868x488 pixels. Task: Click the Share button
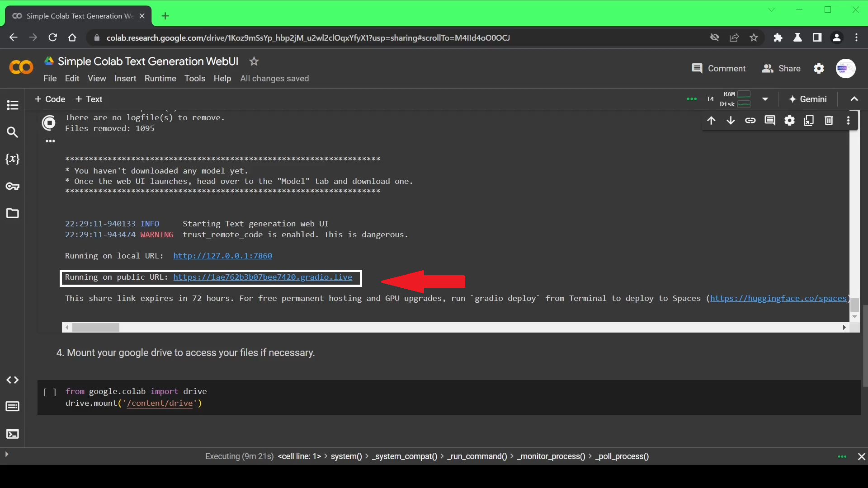point(781,69)
